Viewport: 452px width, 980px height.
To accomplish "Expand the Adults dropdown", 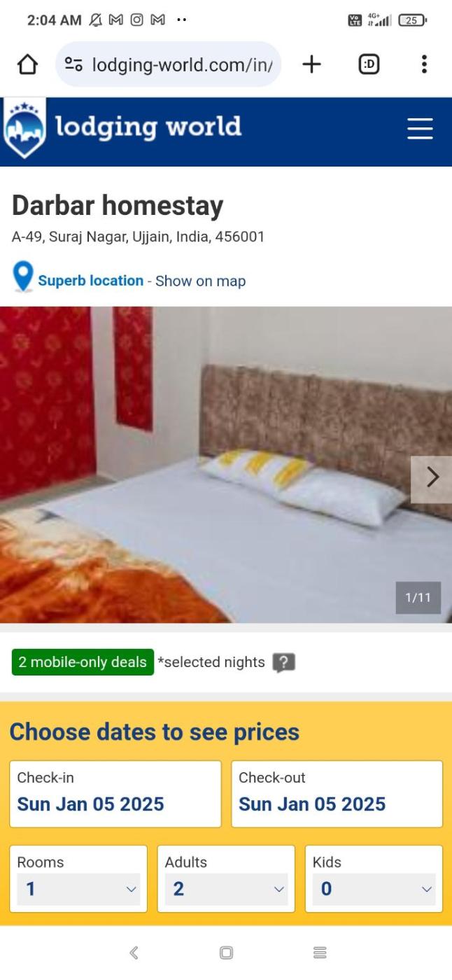I will coord(227,889).
